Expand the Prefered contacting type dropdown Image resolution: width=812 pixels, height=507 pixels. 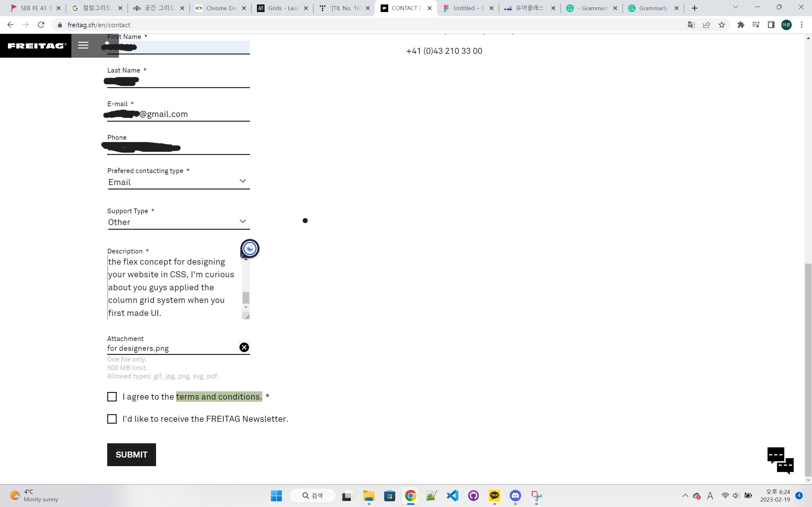click(x=179, y=182)
